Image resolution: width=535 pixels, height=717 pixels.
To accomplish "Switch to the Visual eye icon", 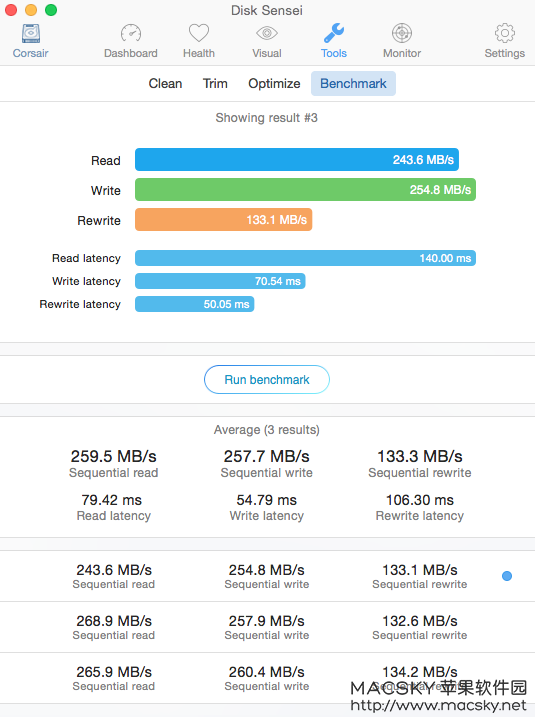I will [x=267, y=33].
